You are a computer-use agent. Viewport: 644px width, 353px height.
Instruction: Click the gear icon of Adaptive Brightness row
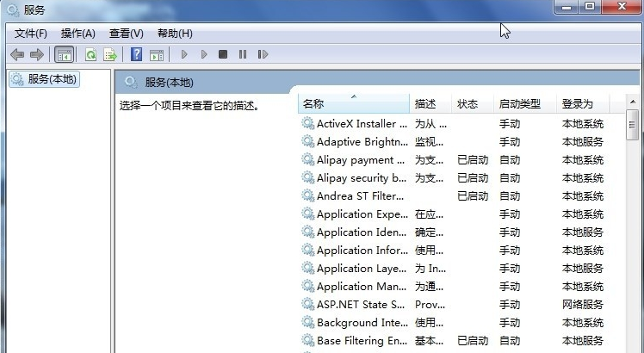(307, 141)
